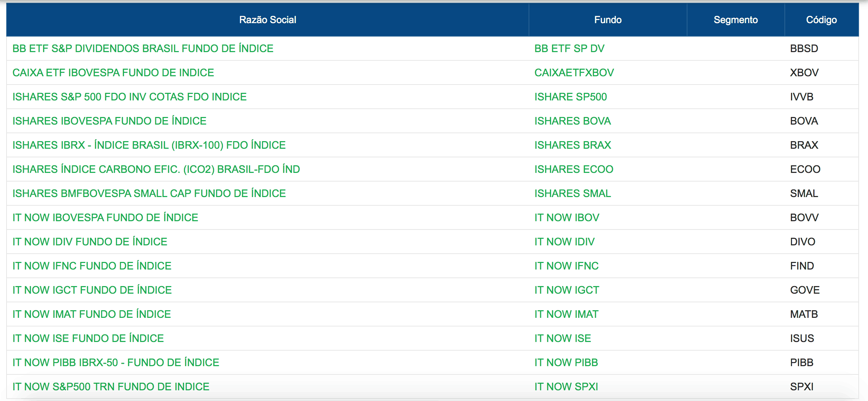The image size is (868, 401).
Task: Click IT NOW IGCT fund link
Action: click(567, 290)
